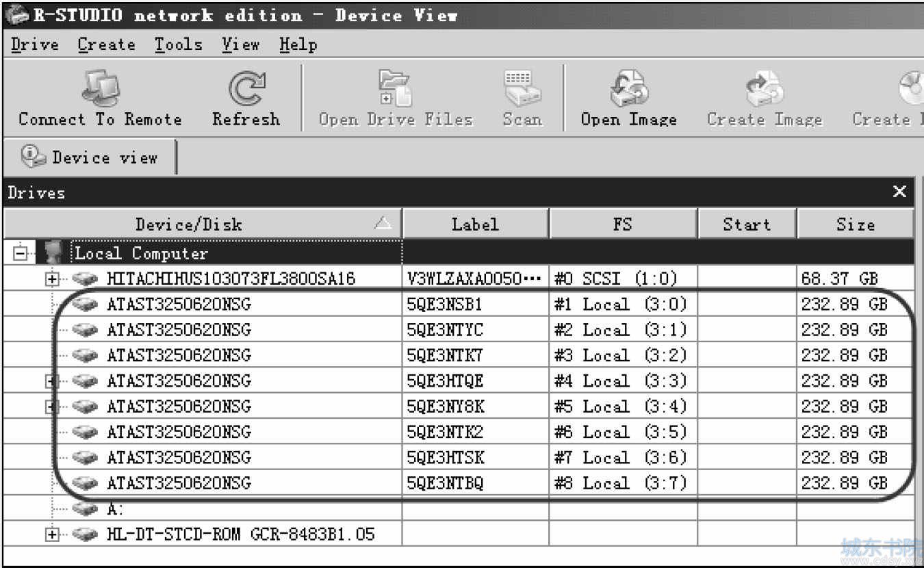Switch to the Device view tab
The height and width of the screenshot is (568, 924).
click(90, 157)
